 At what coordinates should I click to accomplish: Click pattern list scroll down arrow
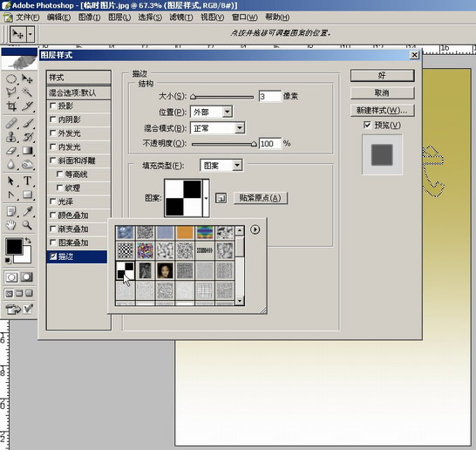(240, 301)
